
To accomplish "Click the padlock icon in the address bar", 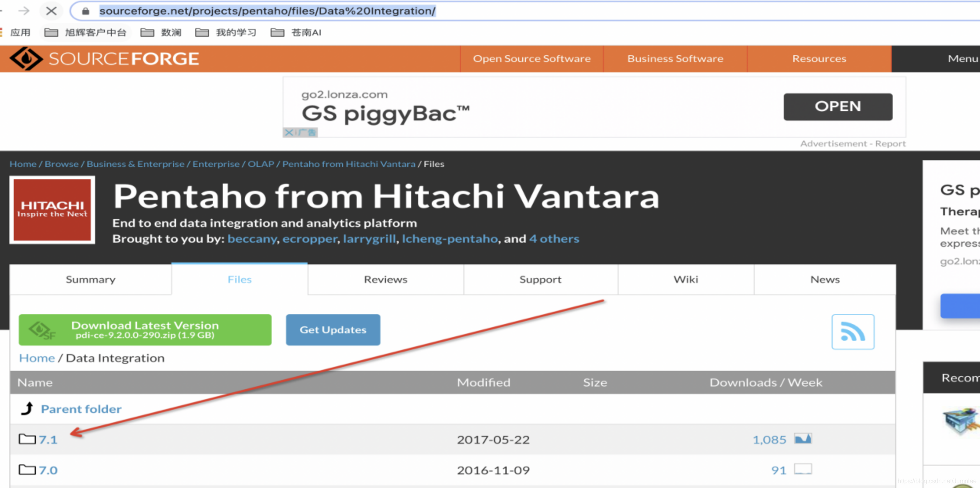I will (85, 11).
